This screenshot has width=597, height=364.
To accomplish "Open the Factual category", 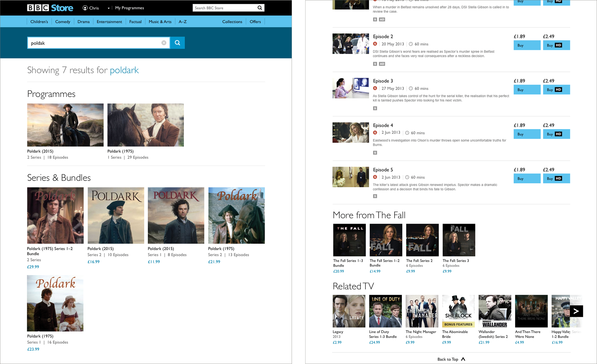I will (x=135, y=22).
